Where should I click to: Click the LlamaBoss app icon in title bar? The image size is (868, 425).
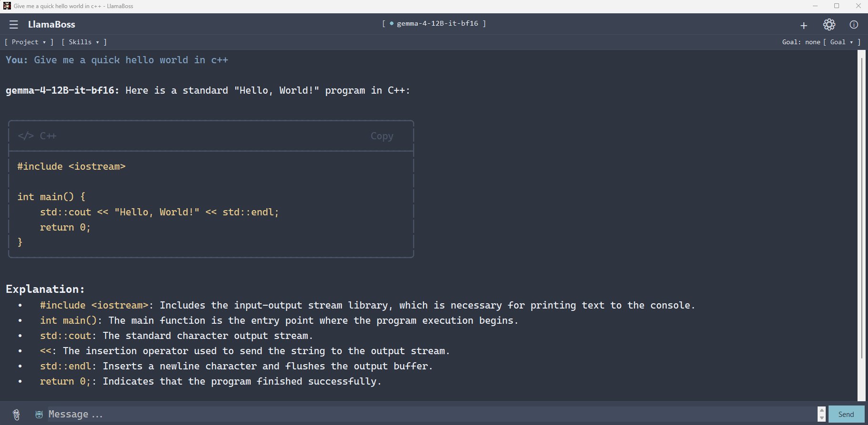(x=7, y=6)
